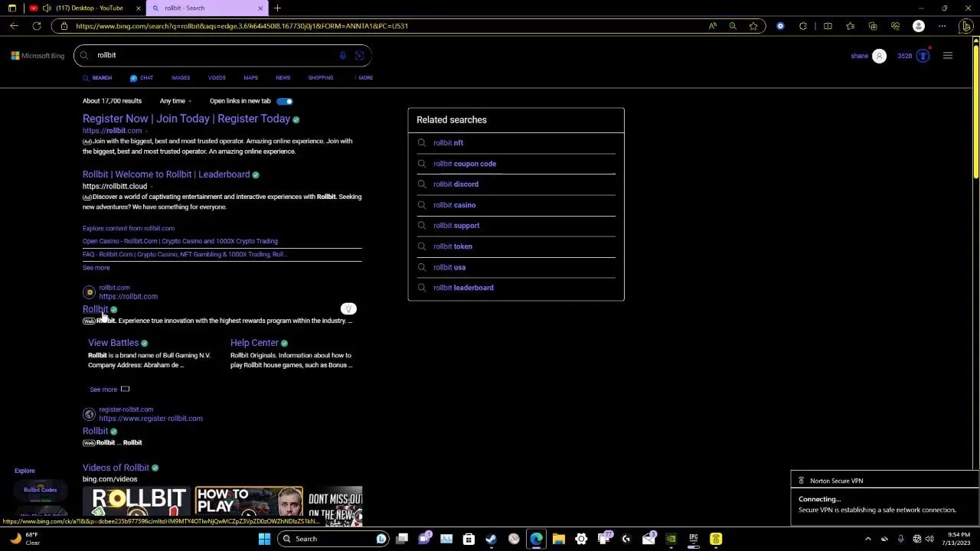Image resolution: width=980 pixels, height=551 pixels.
Task: Switch to the MAPS tab
Action: click(250, 78)
